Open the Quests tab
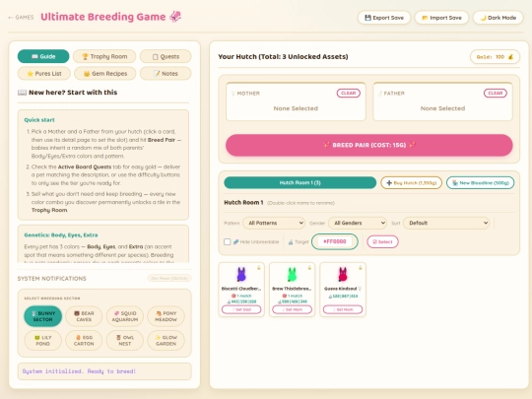The width and height of the screenshot is (532, 399). pos(166,56)
